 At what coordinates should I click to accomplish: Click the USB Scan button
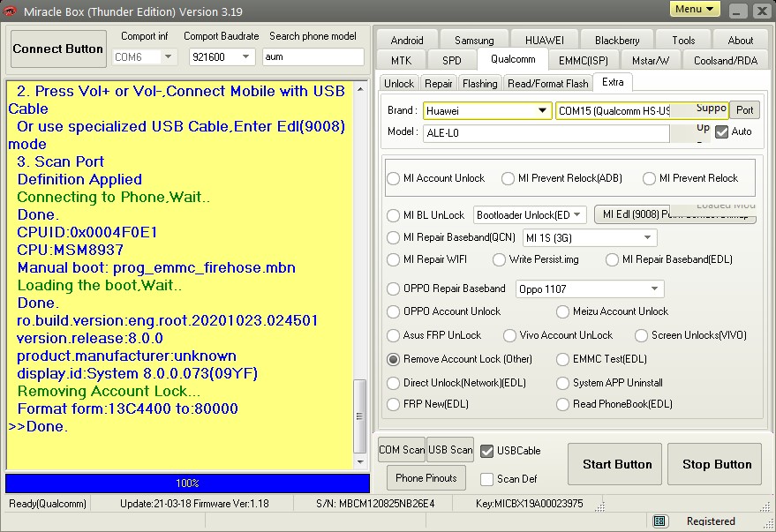point(450,450)
